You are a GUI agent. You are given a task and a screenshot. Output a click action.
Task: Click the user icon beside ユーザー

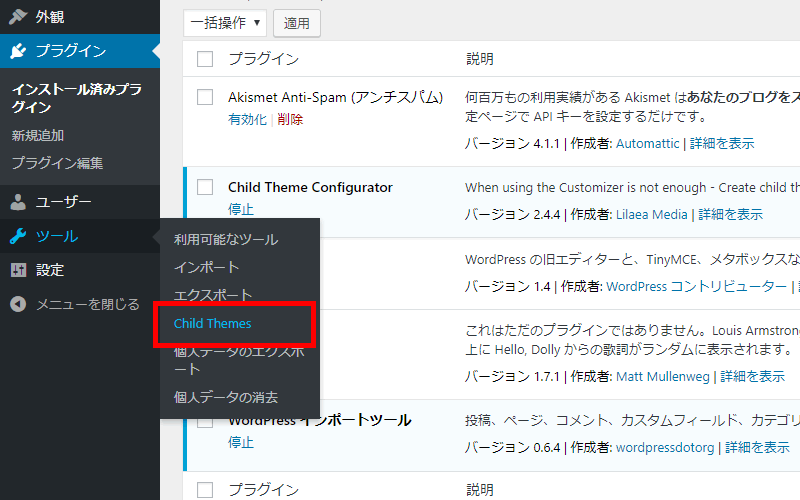click(18, 202)
